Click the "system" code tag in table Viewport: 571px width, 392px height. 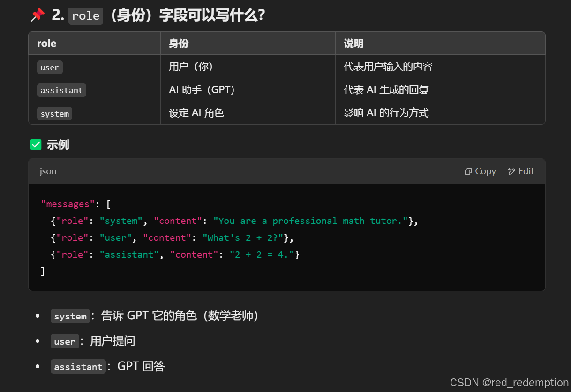(x=54, y=114)
